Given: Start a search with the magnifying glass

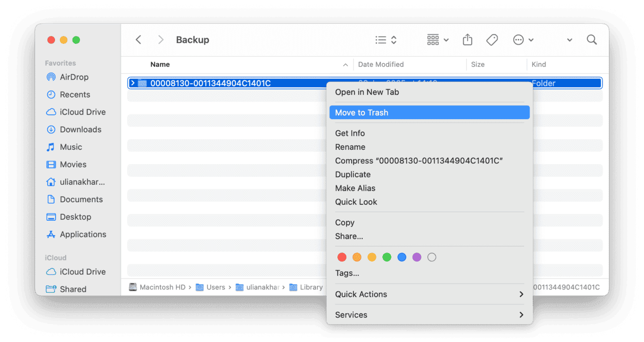Looking at the screenshot, I should point(592,39).
